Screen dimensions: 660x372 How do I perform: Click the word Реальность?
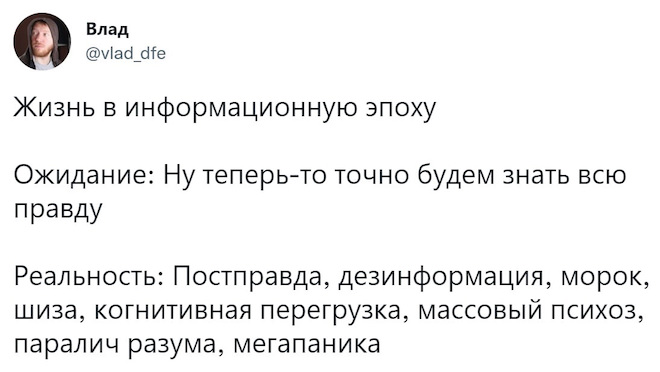89,277
